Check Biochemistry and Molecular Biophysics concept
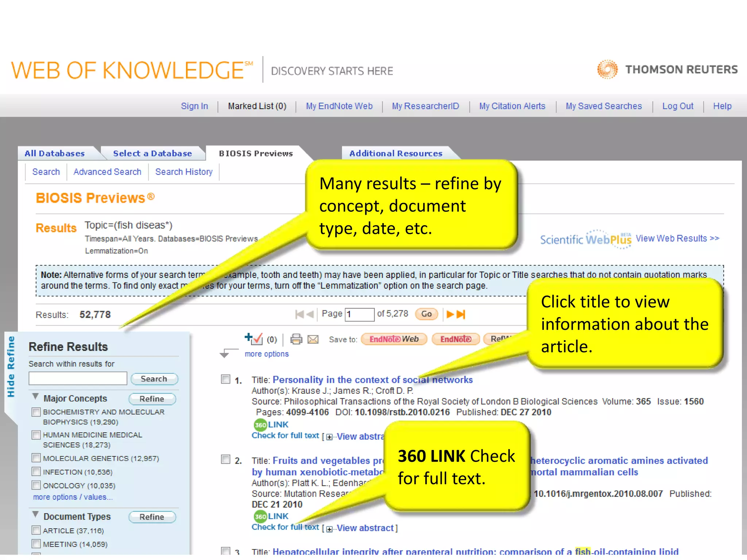This screenshot has height=560, width=747. 36,412
